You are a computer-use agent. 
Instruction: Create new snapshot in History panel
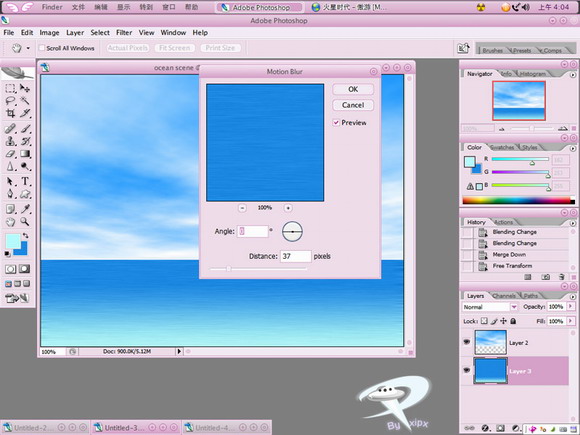545,277
